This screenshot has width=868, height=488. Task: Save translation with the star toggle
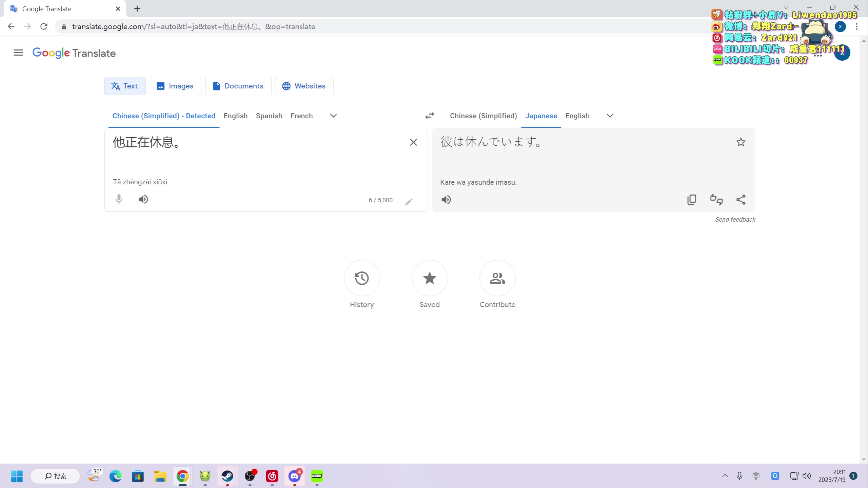pos(741,142)
